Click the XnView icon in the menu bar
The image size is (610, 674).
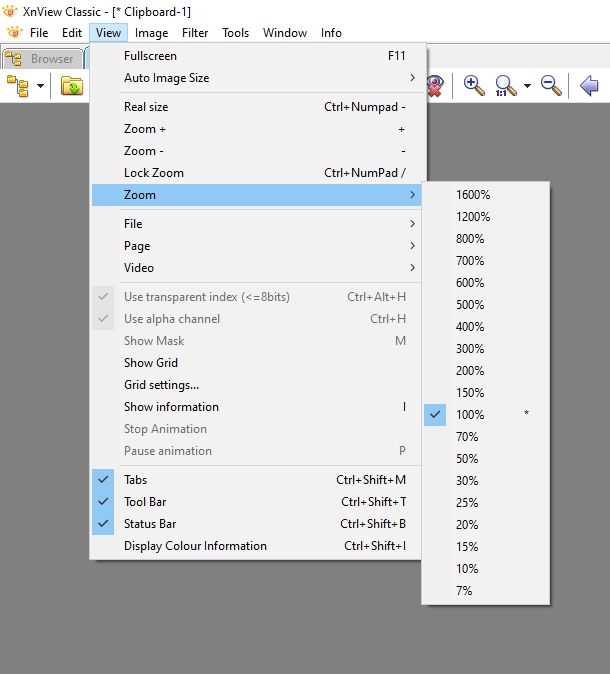(x=14, y=33)
